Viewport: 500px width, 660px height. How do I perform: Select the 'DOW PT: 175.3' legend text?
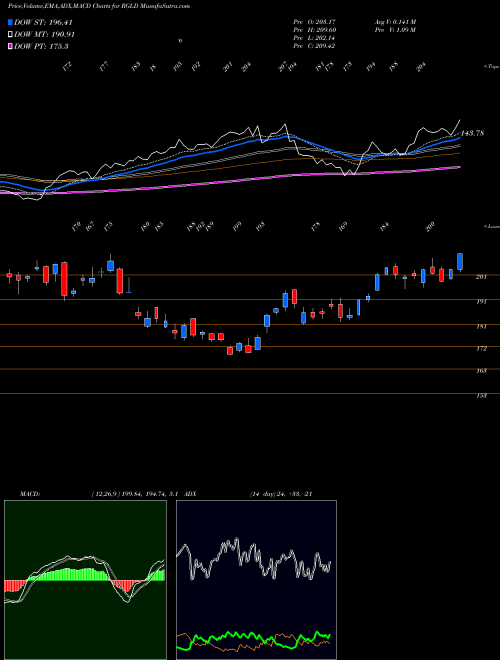[41, 46]
